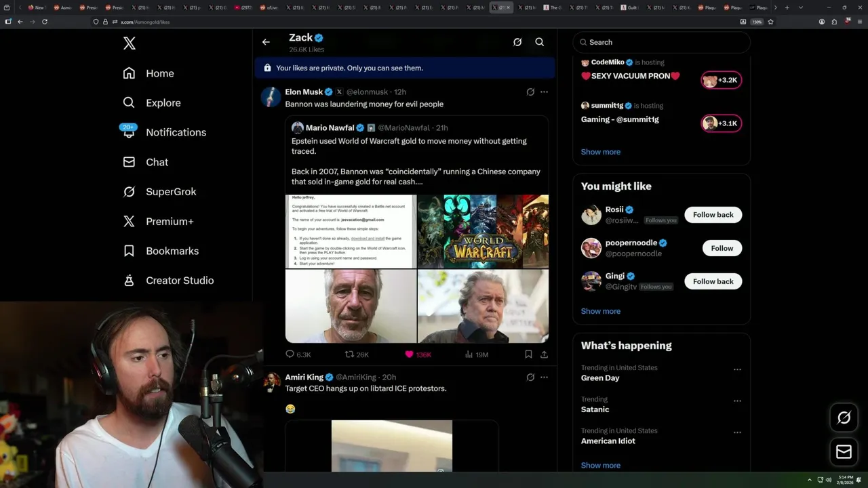Click Show more under What's happening

600,466
